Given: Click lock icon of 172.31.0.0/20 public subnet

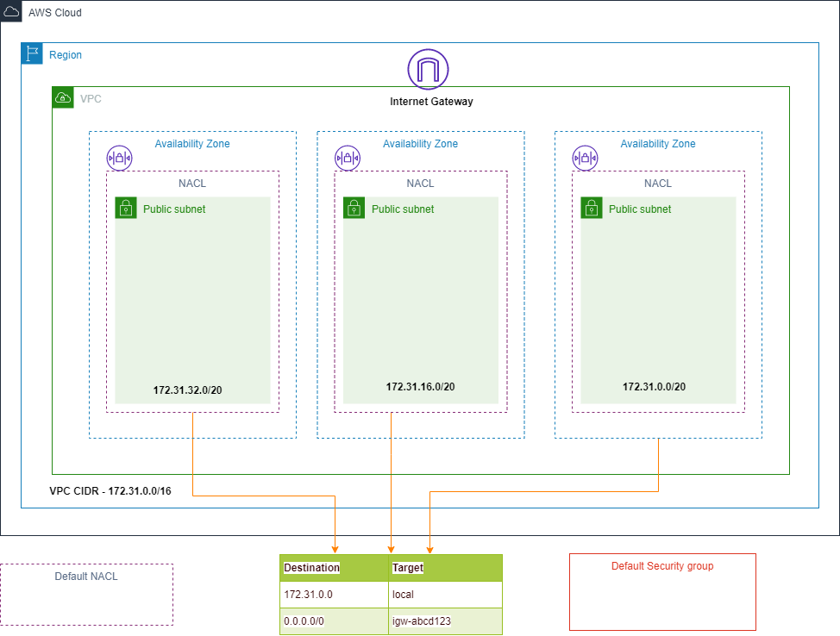Looking at the screenshot, I should coord(592,208).
